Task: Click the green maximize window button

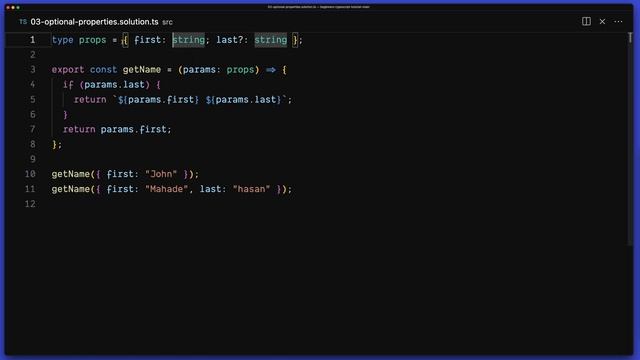Action: (x=18, y=7)
